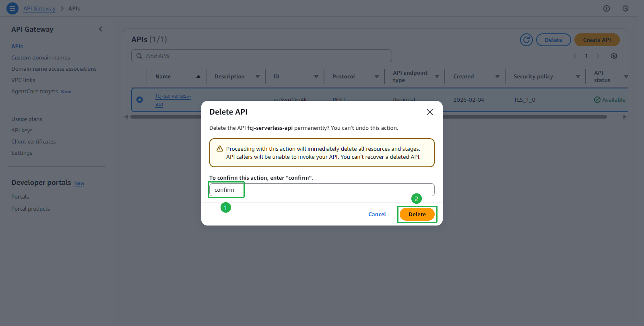Screen dimensions: 644x326
Task: Open Settings in side navigation
Action: click(x=22, y=153)
